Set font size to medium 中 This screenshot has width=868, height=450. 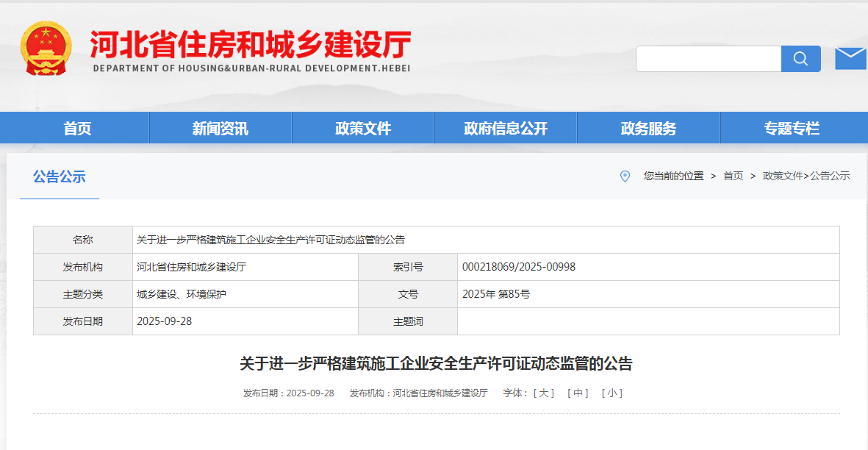578,393
